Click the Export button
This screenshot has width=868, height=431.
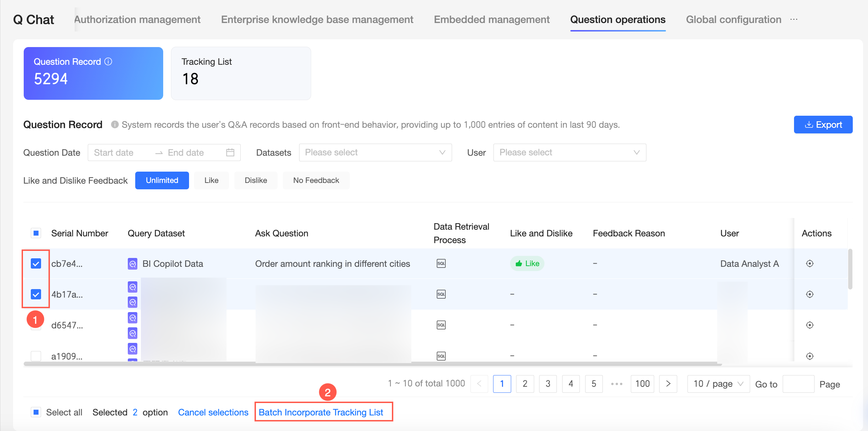click(x=823, y=125)
